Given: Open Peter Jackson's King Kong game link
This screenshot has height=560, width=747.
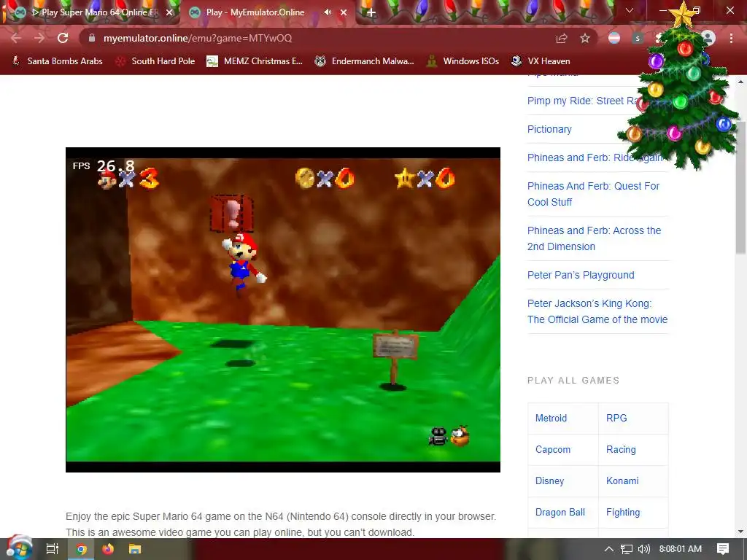Looking at the screenshot, I should pyautogui.click(x=597, y=311).
